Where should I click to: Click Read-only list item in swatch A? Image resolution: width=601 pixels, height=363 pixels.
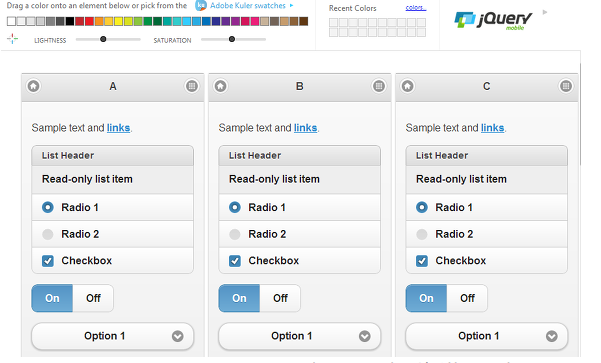tap(112, 179)
